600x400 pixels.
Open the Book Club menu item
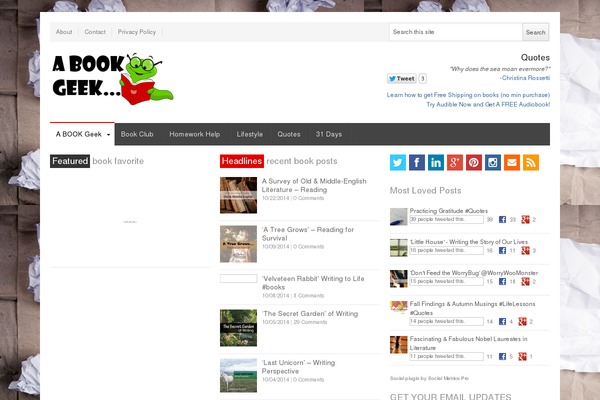[x=136, y=134]
